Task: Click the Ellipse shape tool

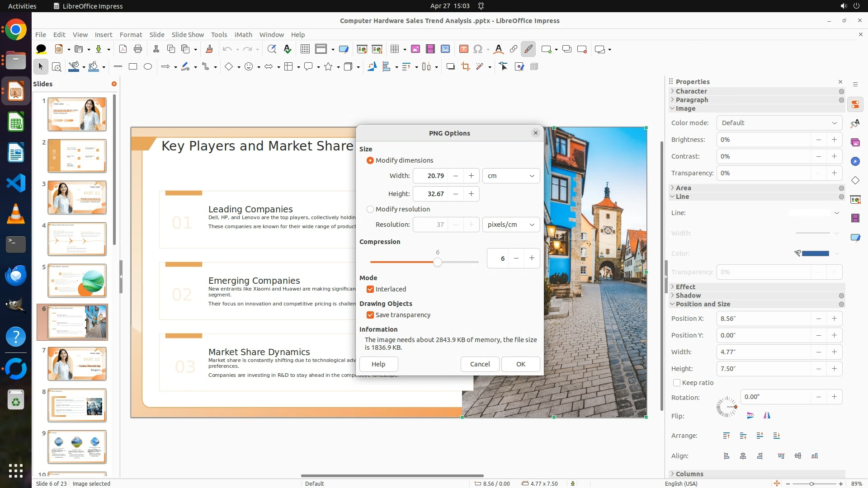Action: click(x=148, y=67)
